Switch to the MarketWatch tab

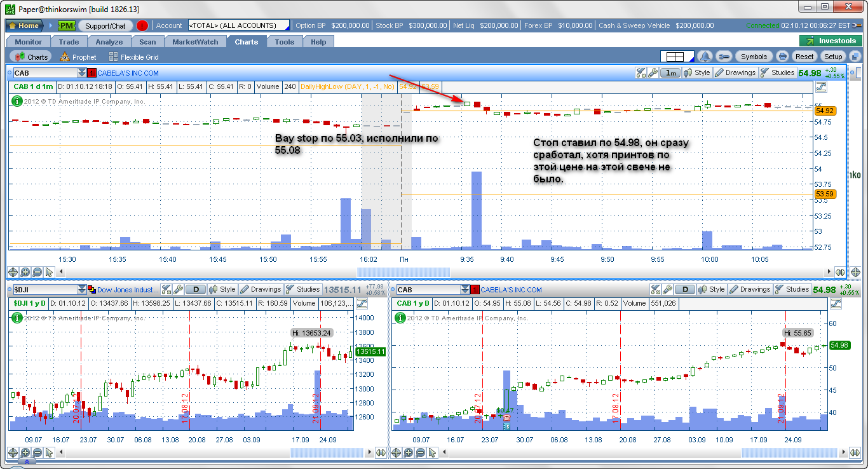[195, 42]
